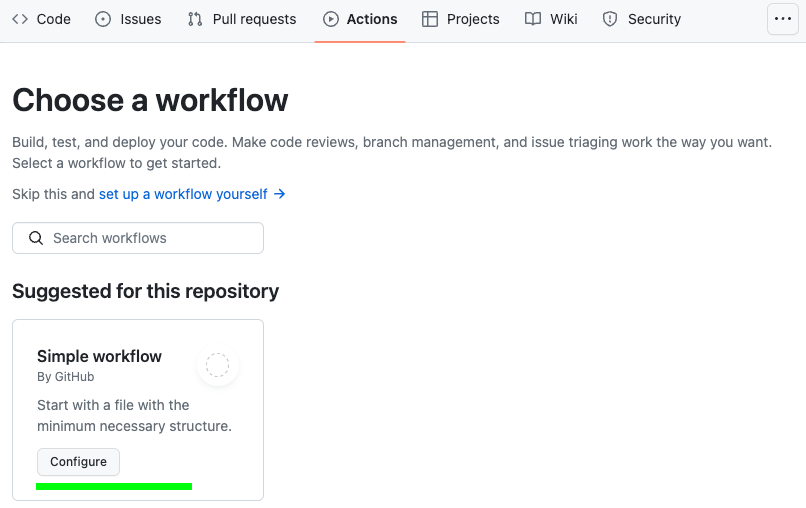Select the Actions tab

(x=360, y=19)
